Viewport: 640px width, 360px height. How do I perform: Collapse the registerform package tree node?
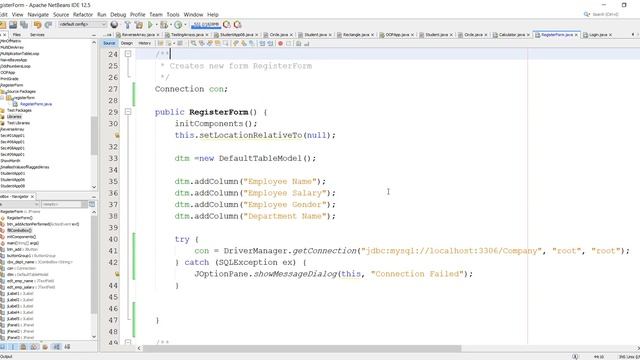[2, 98]
